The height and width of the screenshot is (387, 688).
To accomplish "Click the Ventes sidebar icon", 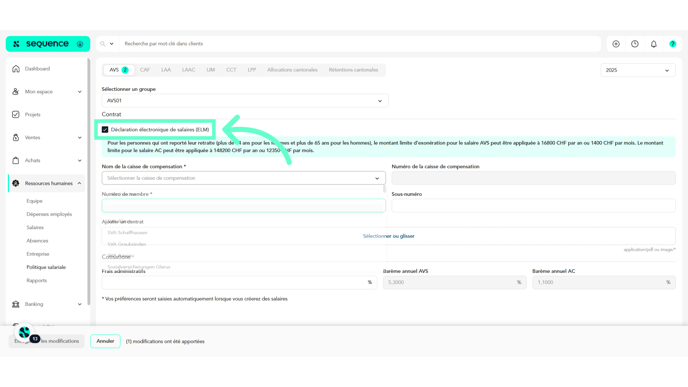I will click(16, 137).
